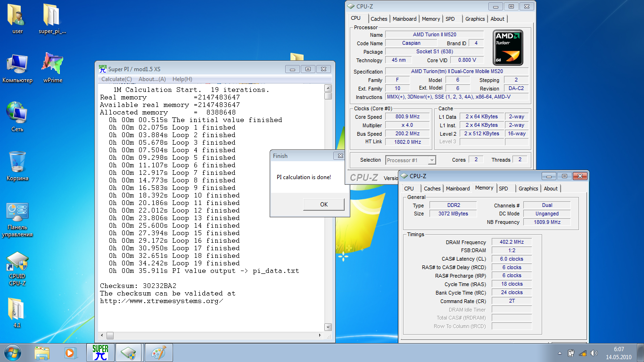Click the CAS# Latency 6.0 clocks value

(x=512, y=259)
